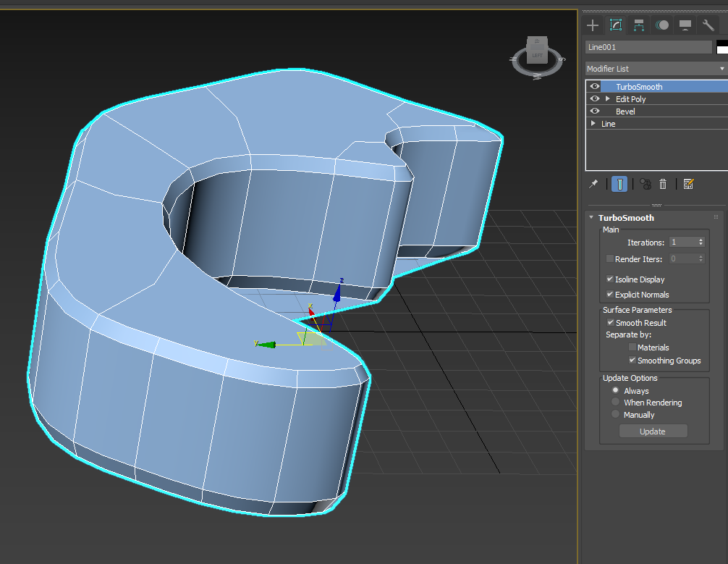Remove modifier with the trash icon
This screenshot has width=728, height=564.
(x=663, y=184)
